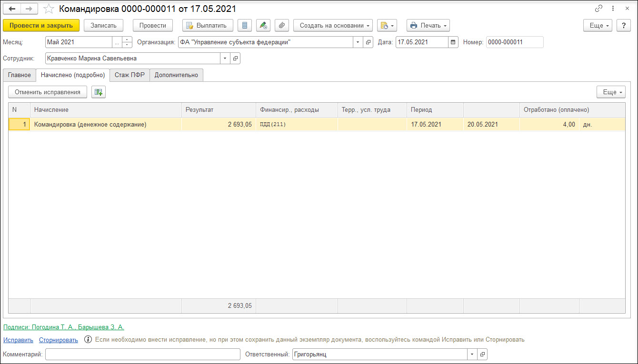The width and height of the screenshot is (638, 364).
Task: Expand the Ответственный dropdown list
Action: point(472,354)
